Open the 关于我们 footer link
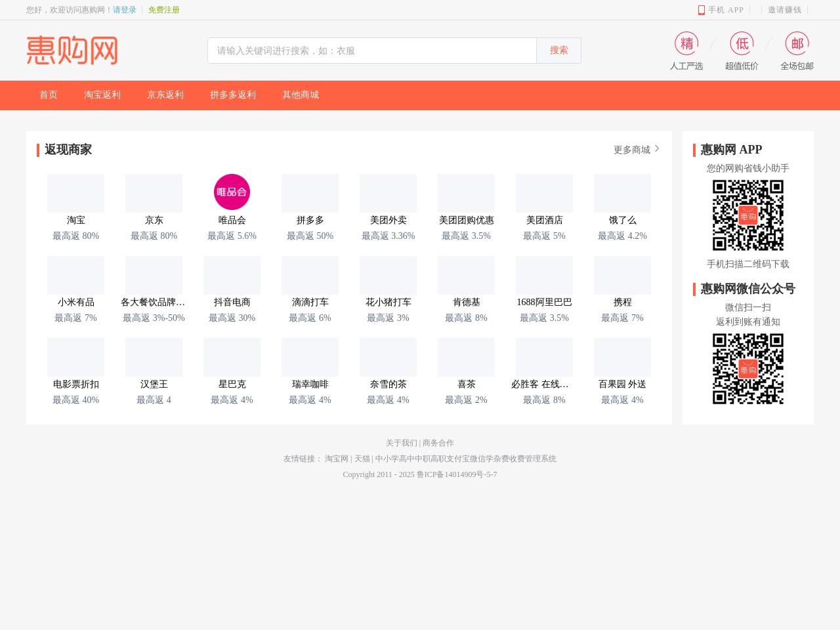Screen dimensions: 840x630 tap(402, 443)
